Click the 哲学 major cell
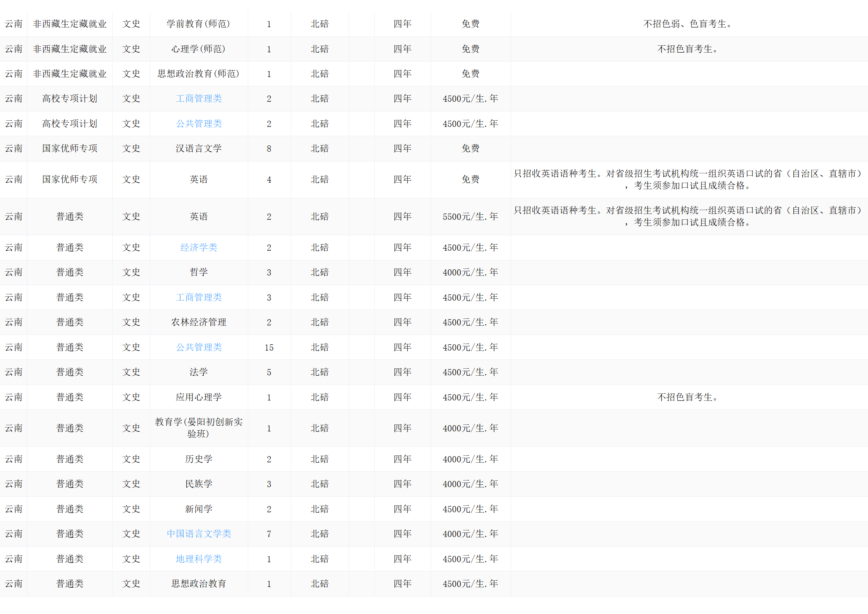 [x=199, y=272]
